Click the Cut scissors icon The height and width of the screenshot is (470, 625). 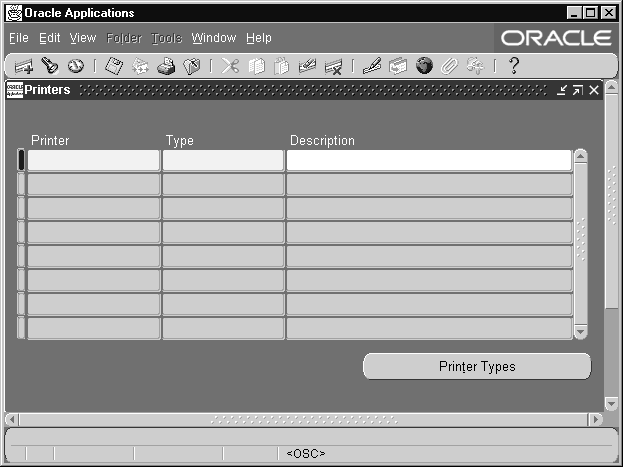pyautogui.click(x=230, y=66)
